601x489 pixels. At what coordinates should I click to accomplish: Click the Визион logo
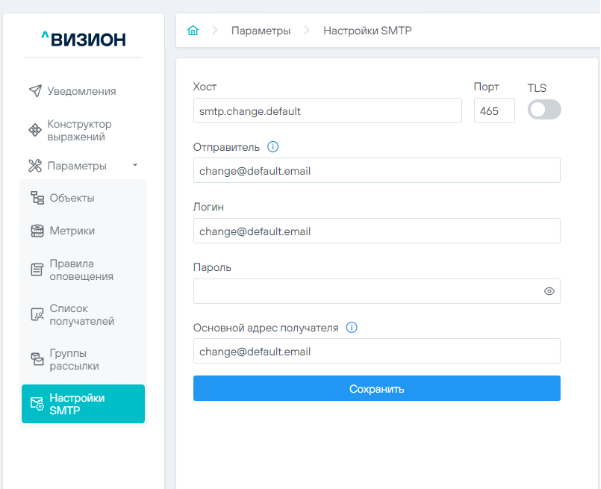[x=84, y=39]
